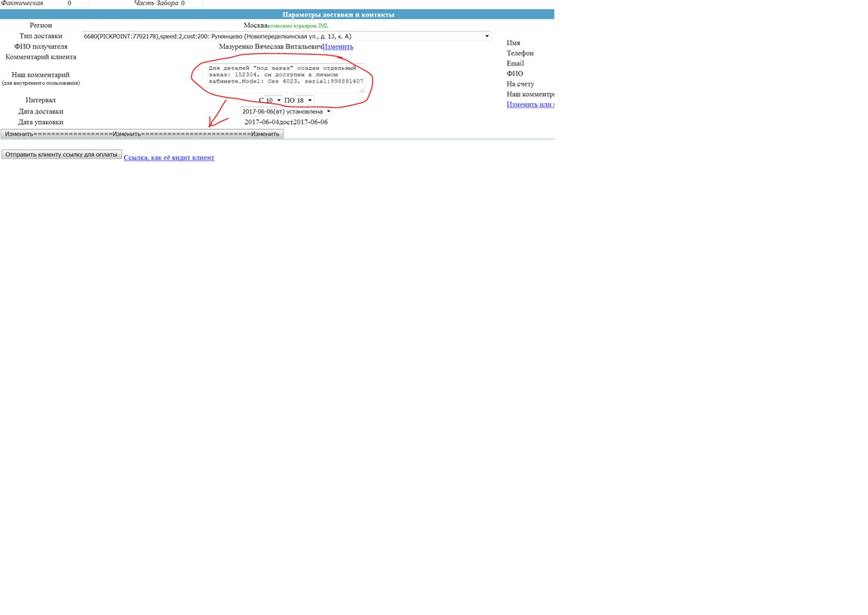The height and width of the screenshot is (615, 868).
Task: Click the 'Наш комментарий' label on the left
Action: point(41,74)
